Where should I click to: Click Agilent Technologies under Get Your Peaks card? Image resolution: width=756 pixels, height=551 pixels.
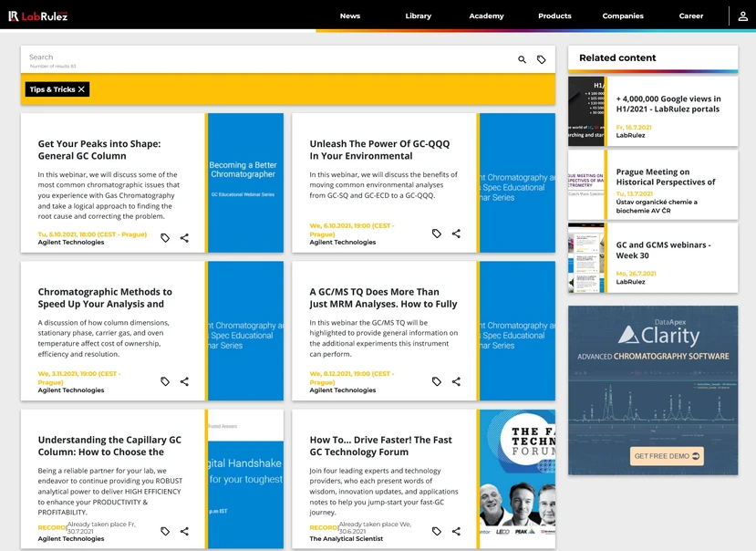pos(71,243)
